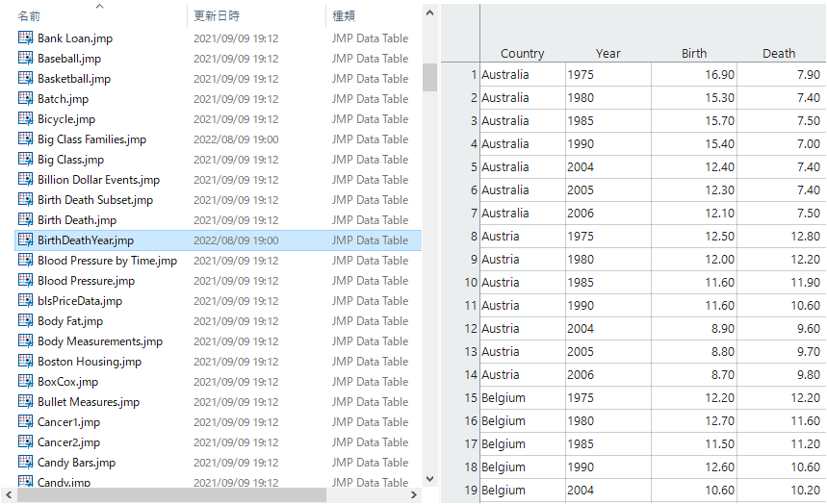Click the Big Class.jmp file icon

coord(25,160)
